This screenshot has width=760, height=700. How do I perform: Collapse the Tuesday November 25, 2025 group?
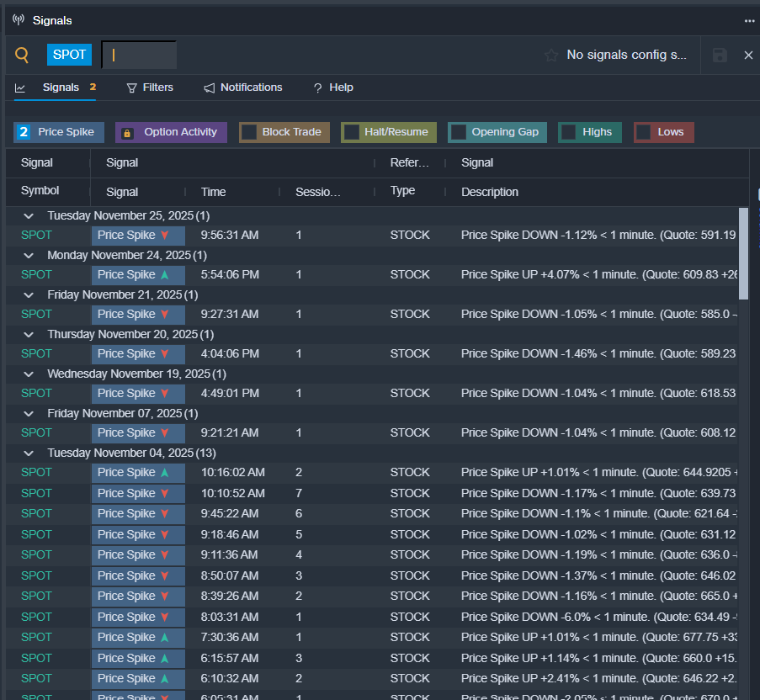(29, 216)
